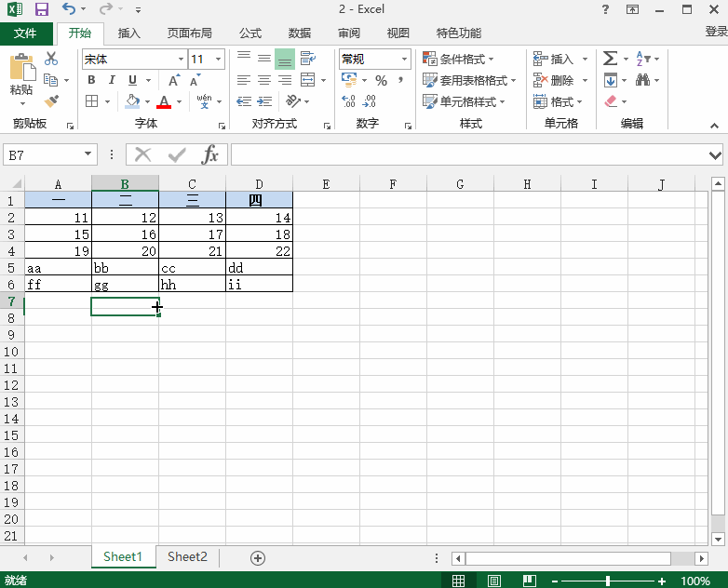Viewport: 728px width, 588px height.
Task: Toggle Italic formatting
Action: tap(112, 80)
